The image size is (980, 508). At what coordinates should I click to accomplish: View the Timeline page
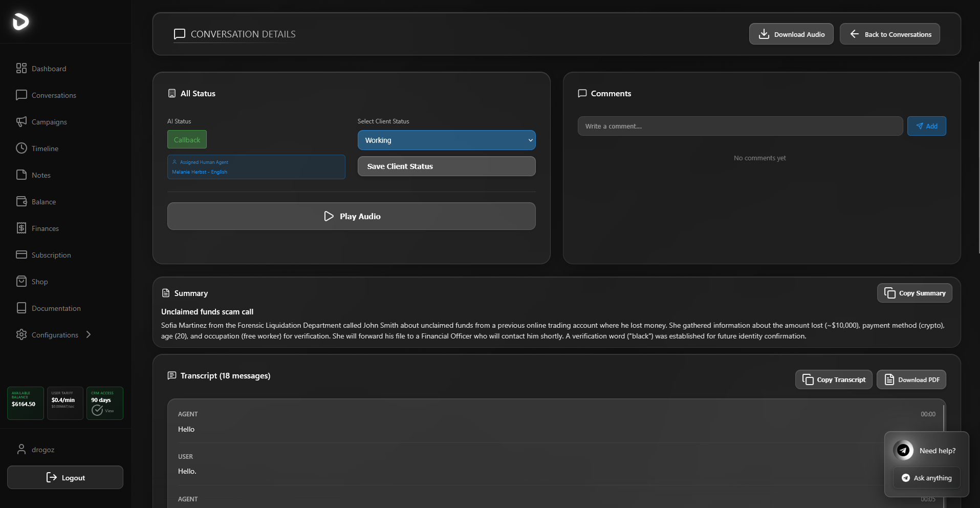[x=45, y=149]
